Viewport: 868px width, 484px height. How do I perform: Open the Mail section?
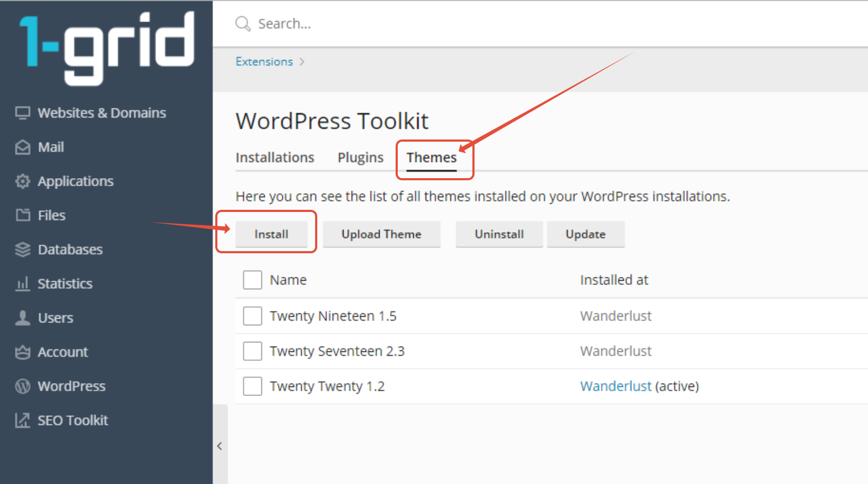click(x=51, y=148)
